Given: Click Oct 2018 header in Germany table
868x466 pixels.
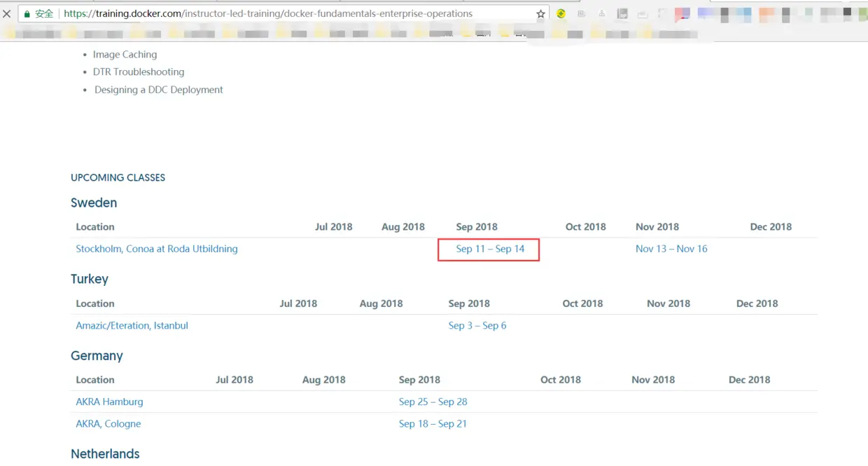Looking at the screenshot, I should 561,380.
